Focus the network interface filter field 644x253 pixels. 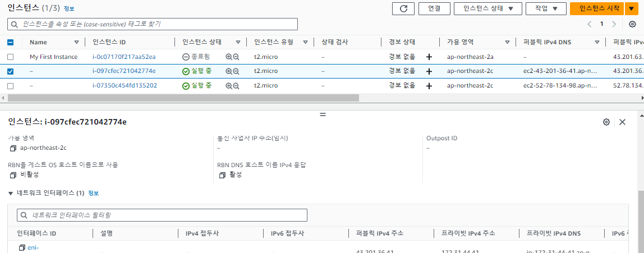(x=162, y=215)
